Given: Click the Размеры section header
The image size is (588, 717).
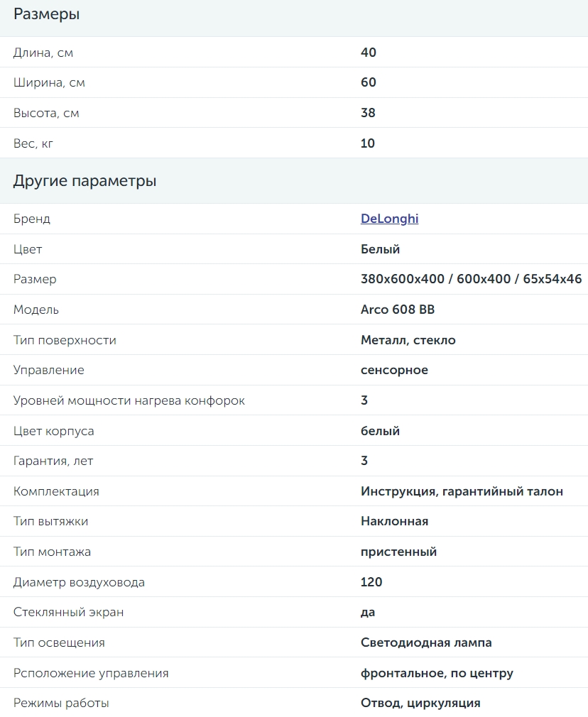Looking at the screenshot, I should pyautogui.click(x=46, y=14).
